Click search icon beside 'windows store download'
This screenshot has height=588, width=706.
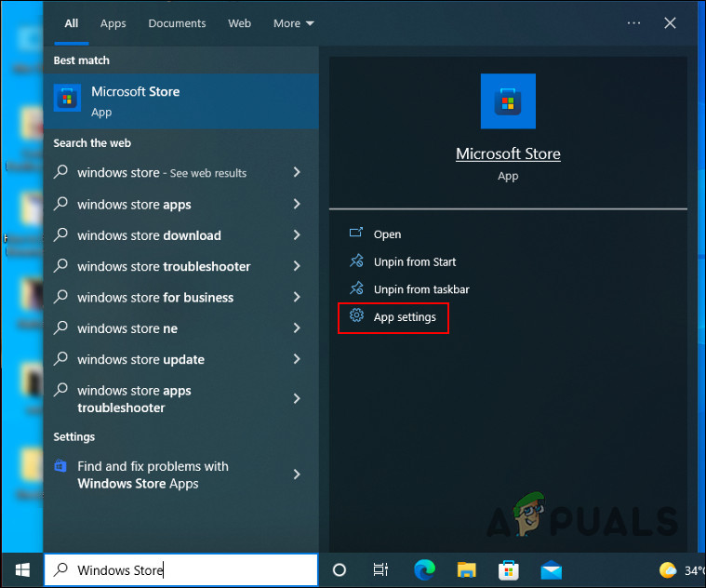pos(60,235)
